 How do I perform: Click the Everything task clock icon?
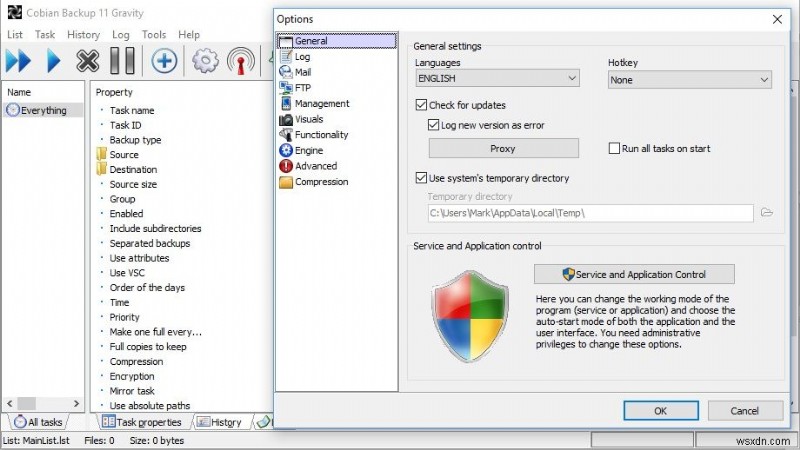coord(13,110)
